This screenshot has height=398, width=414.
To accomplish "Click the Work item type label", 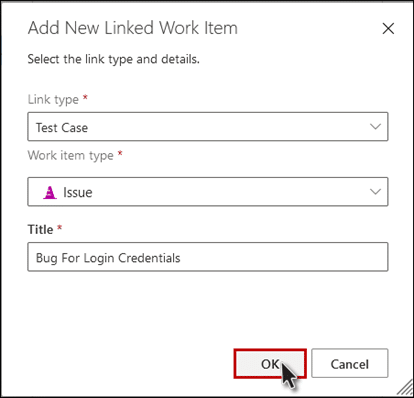I will coord(71,155).
